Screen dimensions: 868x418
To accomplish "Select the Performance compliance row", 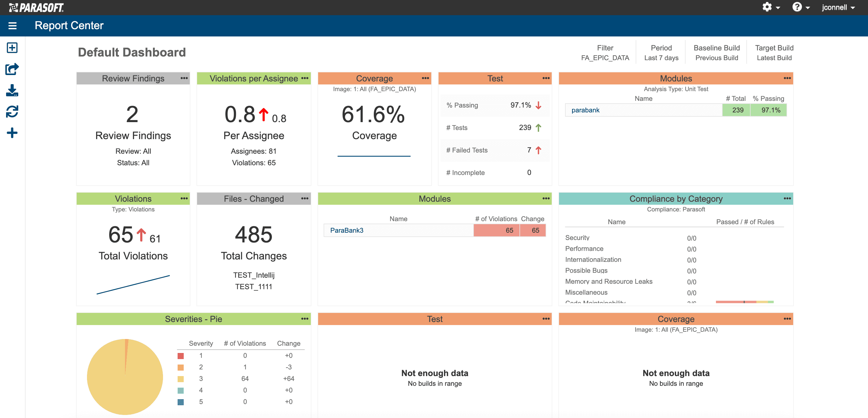I will tap(674, 249).
